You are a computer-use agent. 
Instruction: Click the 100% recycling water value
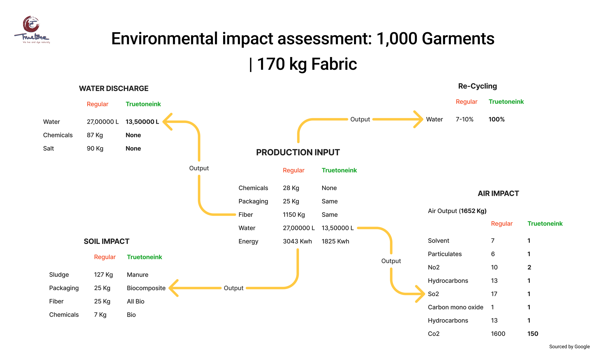pyautogui.click(x=496, y=119)
